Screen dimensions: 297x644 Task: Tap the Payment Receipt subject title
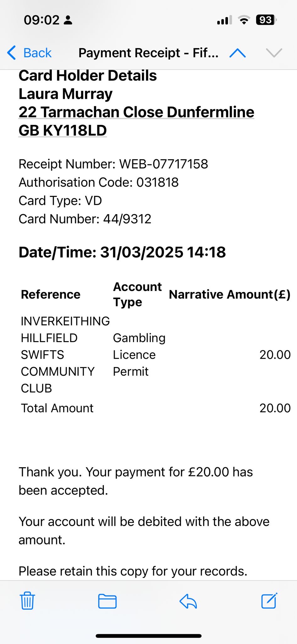(148, 53)
